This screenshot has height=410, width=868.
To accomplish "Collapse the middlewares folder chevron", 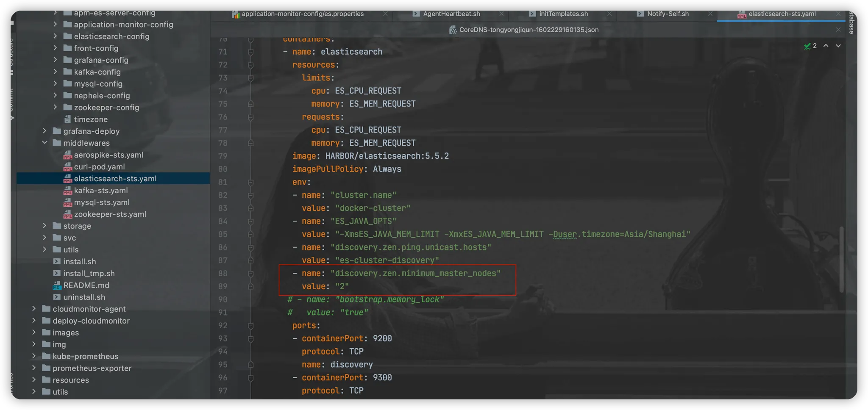I will click(x=45, y=143).
